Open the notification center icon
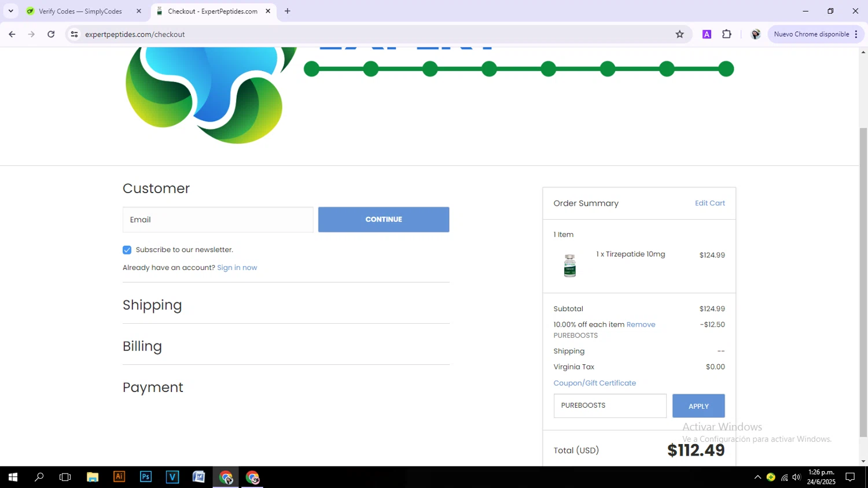The image size is (868, 488). [x=850, y=477]
